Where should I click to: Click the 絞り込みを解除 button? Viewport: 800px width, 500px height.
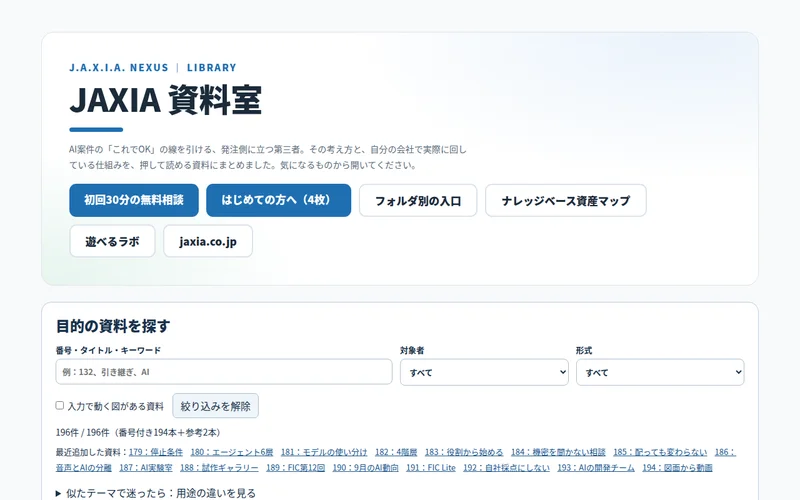pos(215,406)
